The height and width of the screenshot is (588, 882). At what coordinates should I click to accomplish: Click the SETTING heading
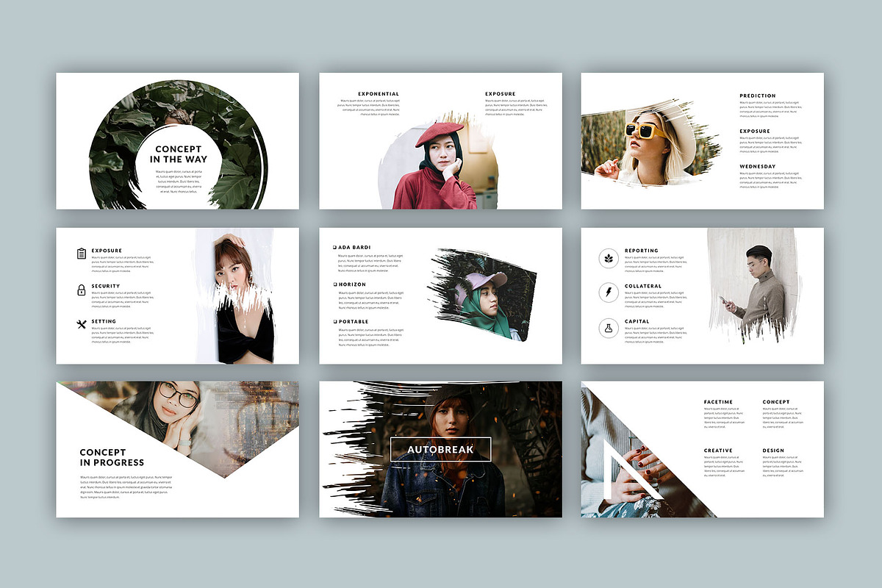pyautogui.click(x=104, y=321)
